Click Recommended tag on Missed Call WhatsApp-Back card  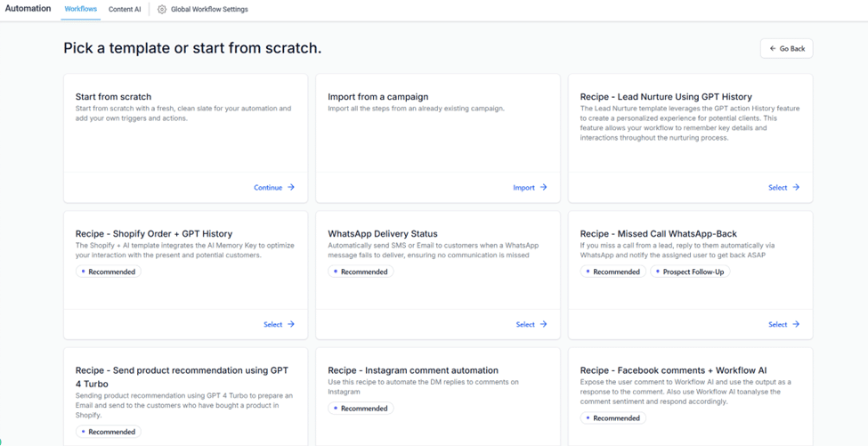coord(613,272)
